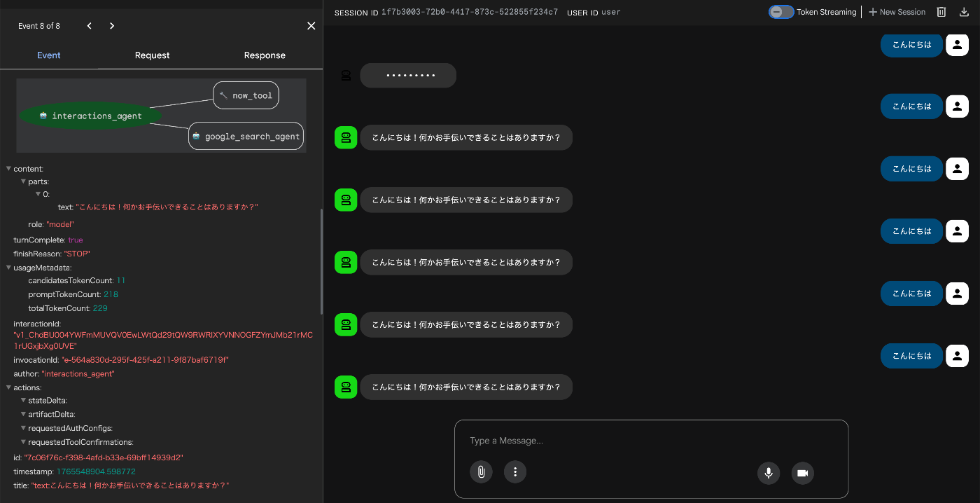Go to the next event arrow
Image resolution: width=980 pixels, height=503 pixels.
[112, 26]
